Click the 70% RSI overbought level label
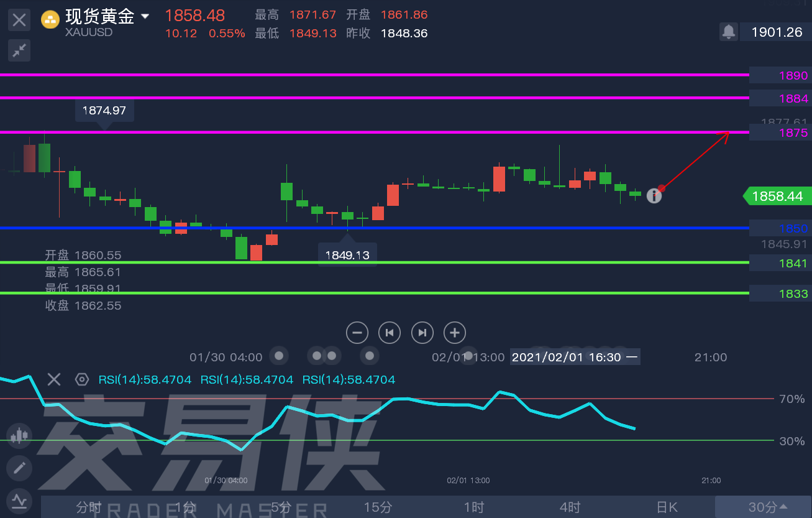Viewport: 812px width, 518px height. 791,399
